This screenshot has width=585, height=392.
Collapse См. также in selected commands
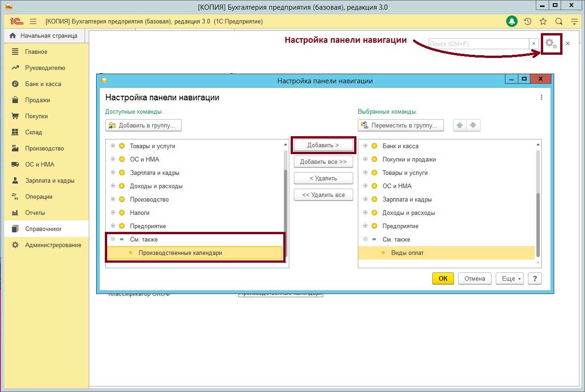(x=366, y=239)
